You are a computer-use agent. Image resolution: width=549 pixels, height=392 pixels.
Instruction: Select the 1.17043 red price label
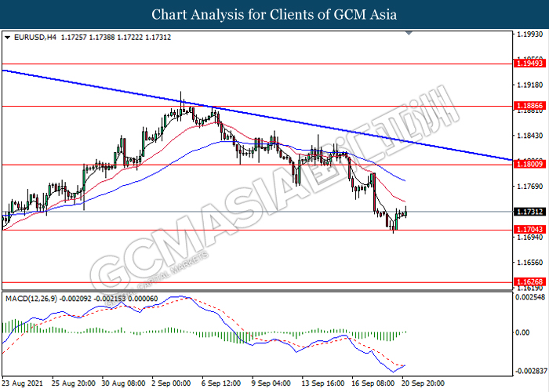(529, 229)
